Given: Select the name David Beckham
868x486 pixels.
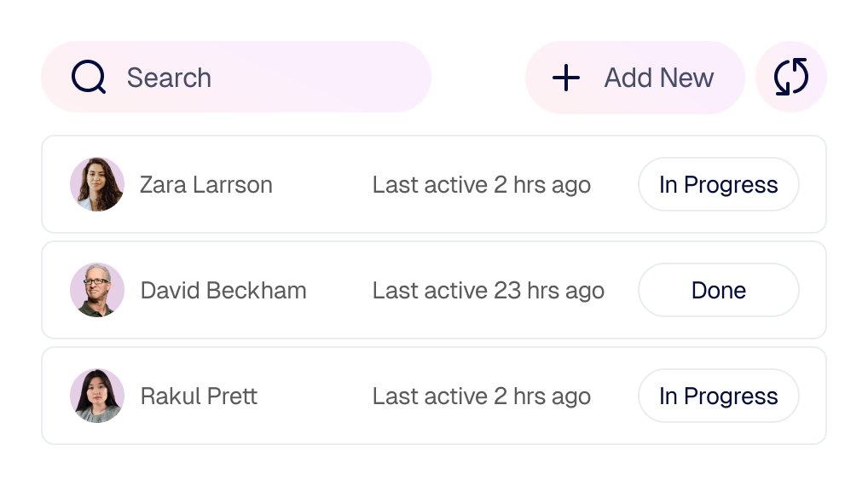Looking at the screenshot, I should pyautogui.click(x=223, y=291).
